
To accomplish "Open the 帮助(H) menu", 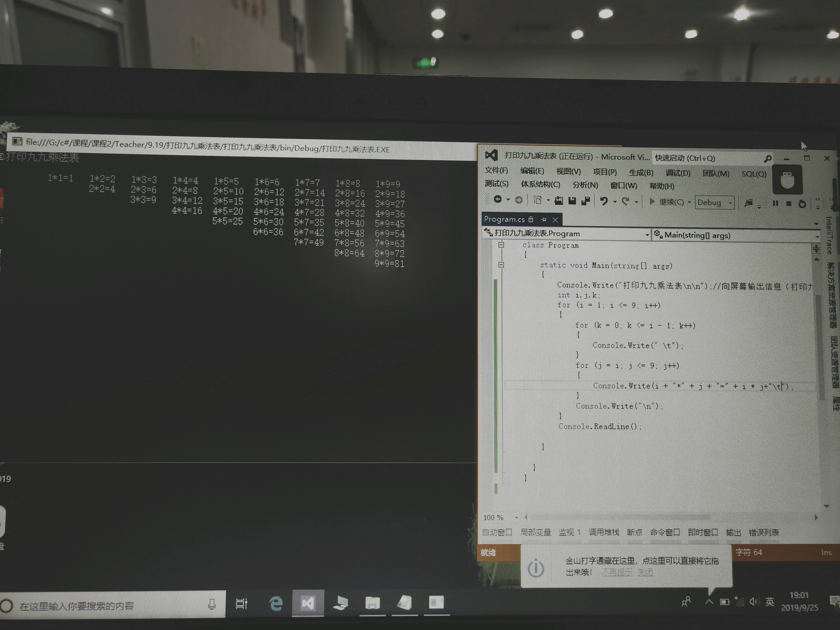I will coord(662,186).
